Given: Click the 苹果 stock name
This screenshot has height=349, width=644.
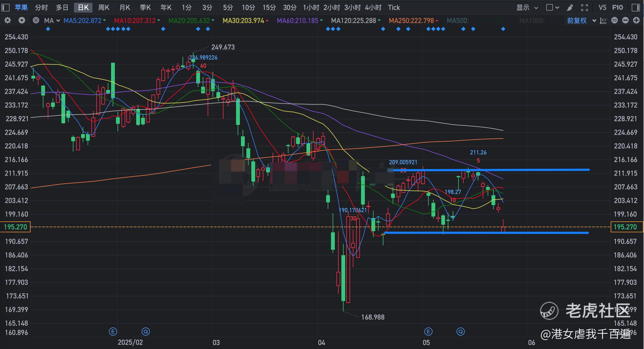Looking at the screenshot, I should [21, 8].
